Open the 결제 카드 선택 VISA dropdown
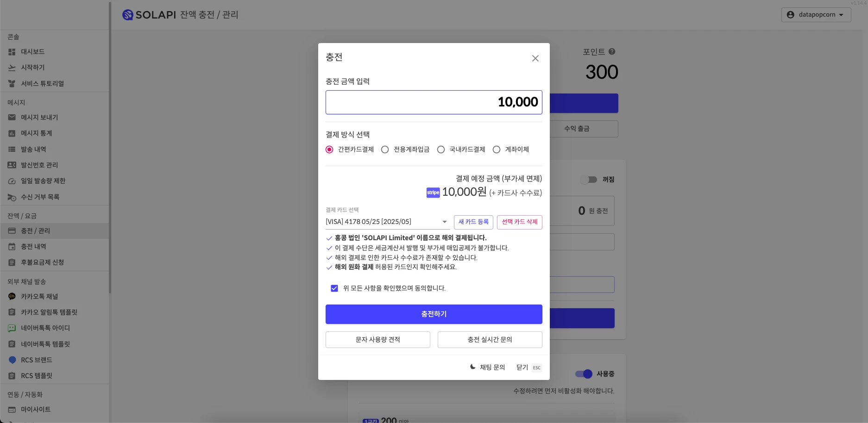The height and width of the screenshot is (423, 868). coord(388,222)
